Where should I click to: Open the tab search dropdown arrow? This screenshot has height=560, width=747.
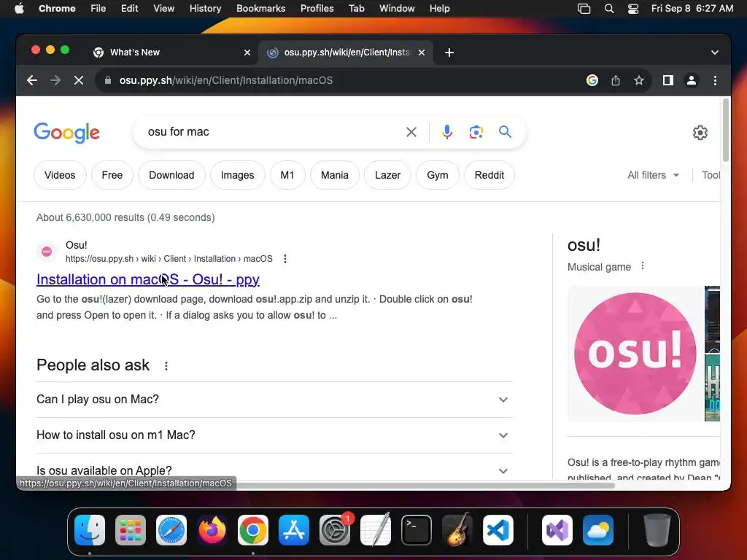pyautogui.click(x=715, y=52)
